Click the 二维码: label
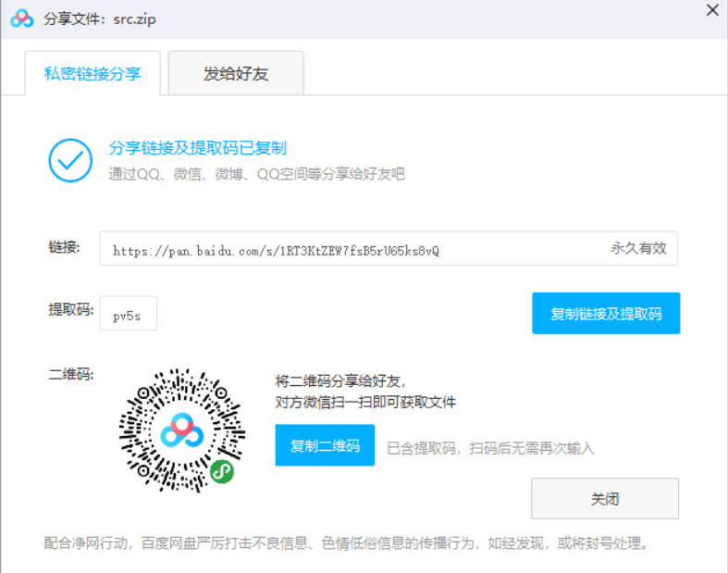The image size is (728, 573). pos(71,374)
